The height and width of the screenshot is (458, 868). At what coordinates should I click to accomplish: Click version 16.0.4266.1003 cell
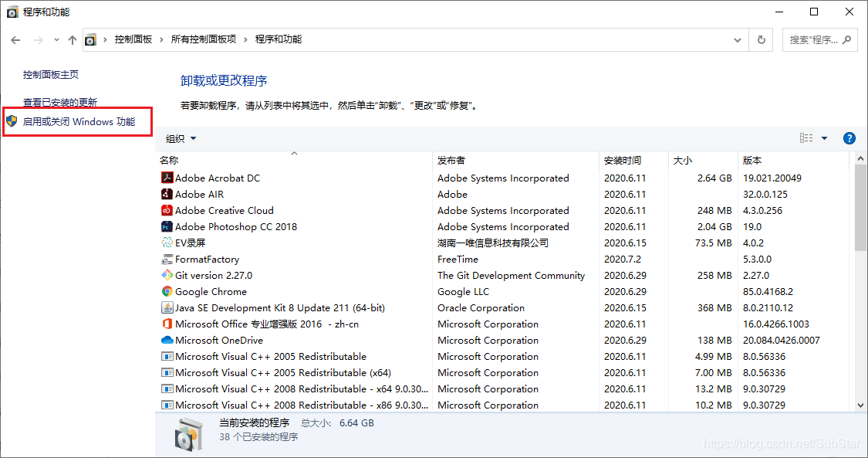[775, 324]
